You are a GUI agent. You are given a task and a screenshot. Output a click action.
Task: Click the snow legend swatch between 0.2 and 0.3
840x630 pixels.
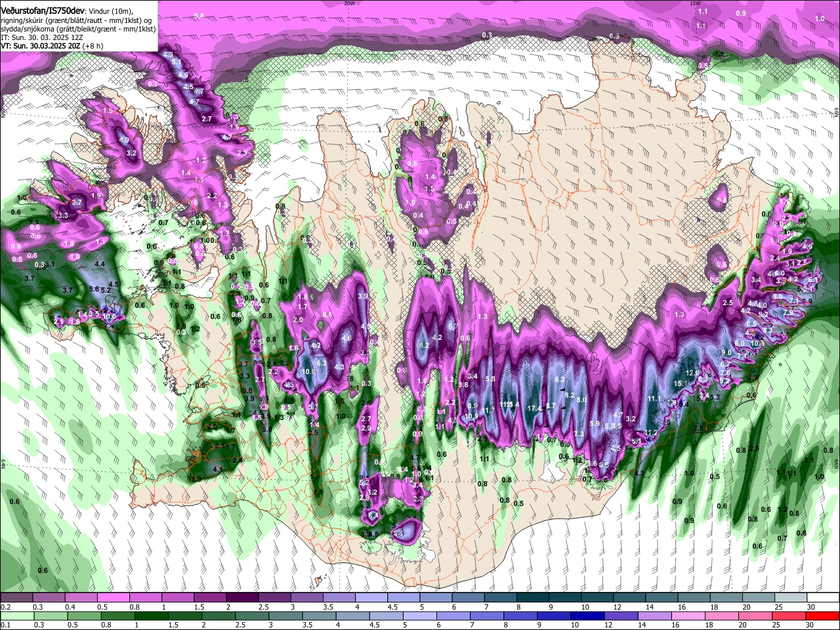point(16,598)
